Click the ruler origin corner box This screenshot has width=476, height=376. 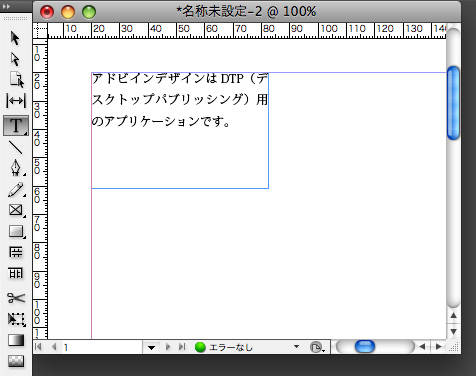coord(40,30)
